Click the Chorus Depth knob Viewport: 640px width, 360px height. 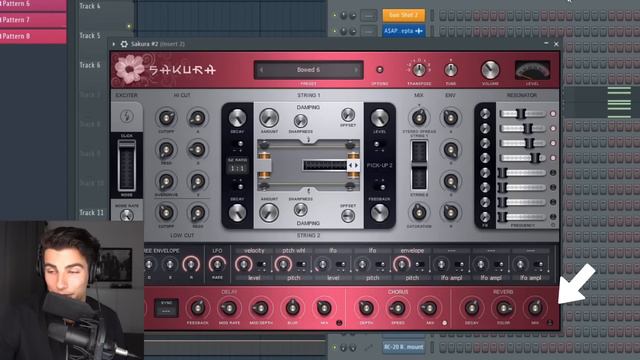[366, 308]
